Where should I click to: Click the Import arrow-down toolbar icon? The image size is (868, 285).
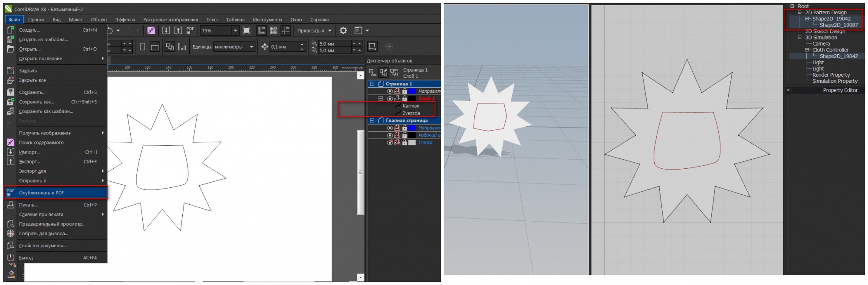(x=166, y=30)
